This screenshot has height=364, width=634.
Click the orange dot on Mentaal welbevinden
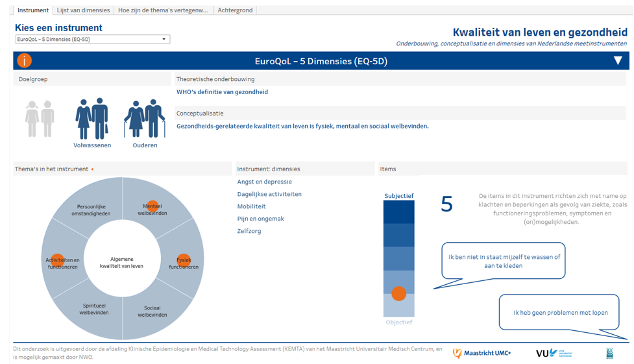coord(152,206)
